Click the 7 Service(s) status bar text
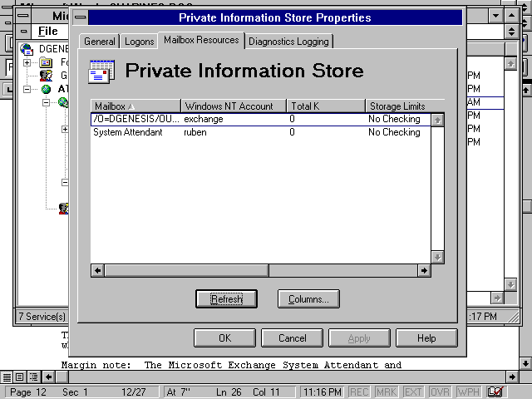The image size is (532, 399). click(x=42, y=317)
